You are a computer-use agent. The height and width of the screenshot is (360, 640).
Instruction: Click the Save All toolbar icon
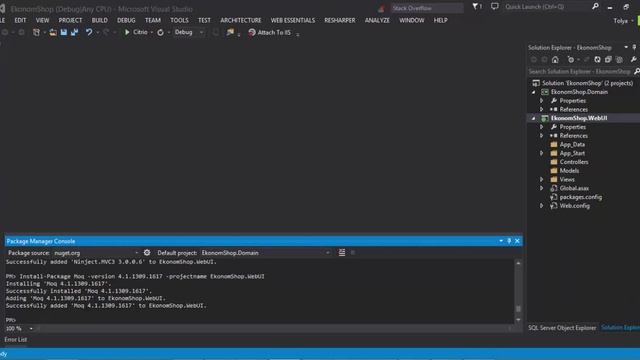point(74,32)
